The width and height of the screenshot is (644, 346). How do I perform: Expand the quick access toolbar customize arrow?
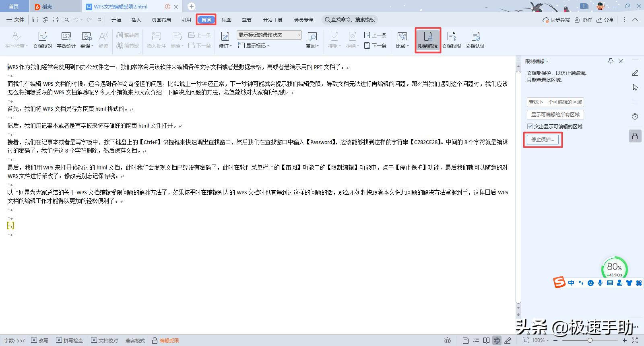(99, 20)
